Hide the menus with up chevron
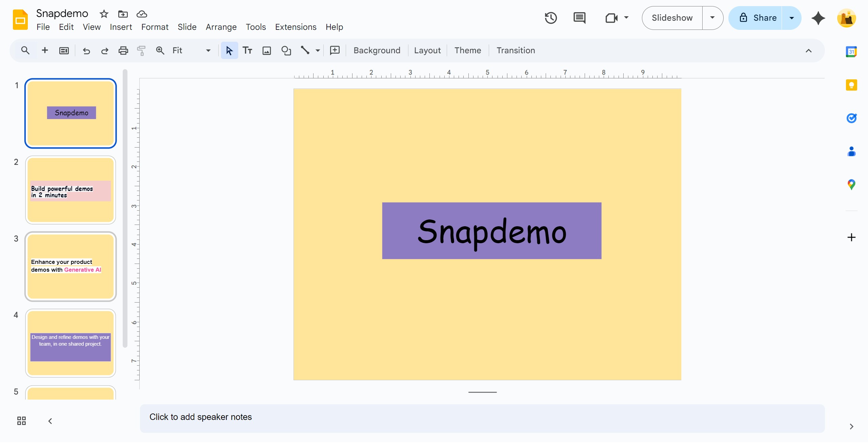 click(809, 51)
